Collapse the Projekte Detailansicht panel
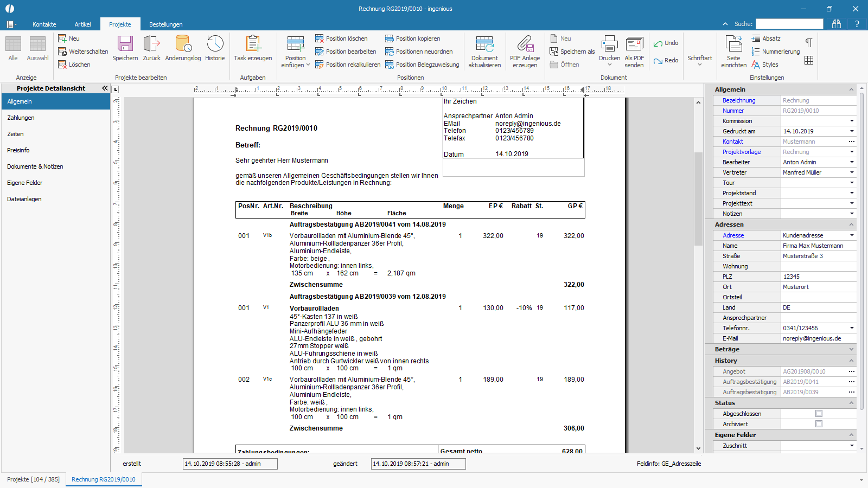 click(x=105, y=88)
